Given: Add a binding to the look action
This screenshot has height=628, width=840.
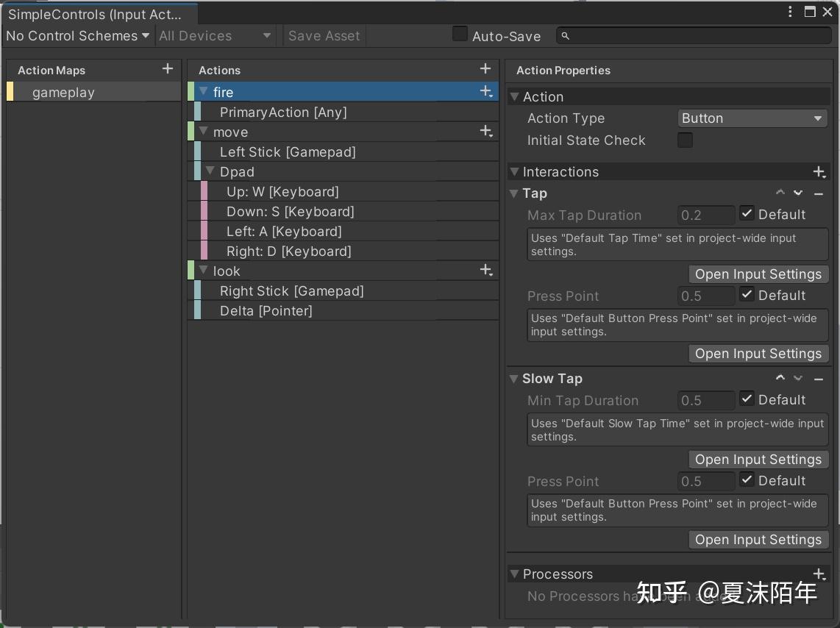Looking at the screenshot, I should coord(485,270).
